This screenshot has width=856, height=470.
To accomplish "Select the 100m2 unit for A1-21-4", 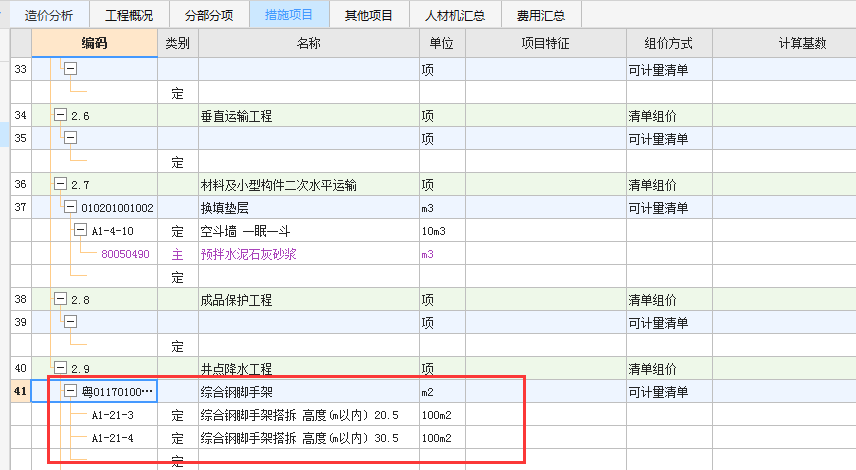I will tap(442, 438).
